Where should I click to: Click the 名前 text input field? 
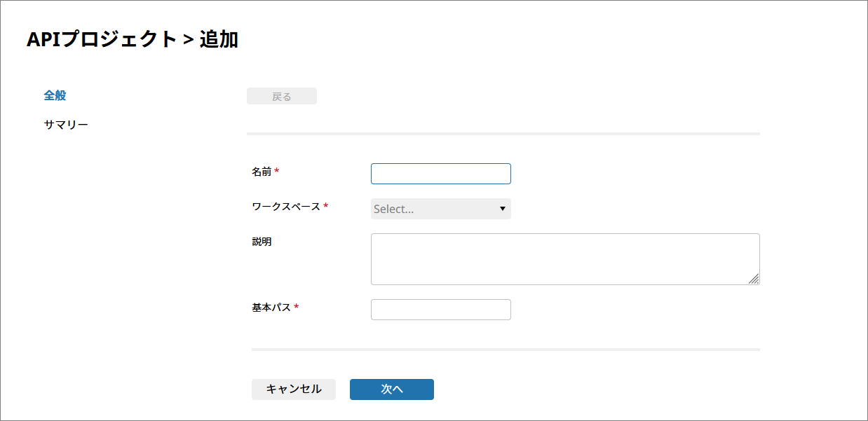440,174
